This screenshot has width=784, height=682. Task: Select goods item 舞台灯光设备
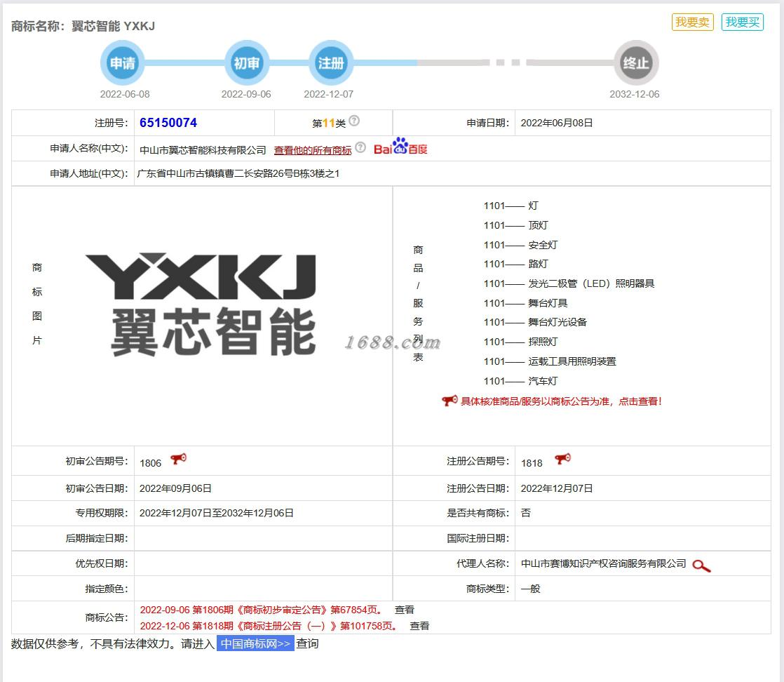click(557, 322)
